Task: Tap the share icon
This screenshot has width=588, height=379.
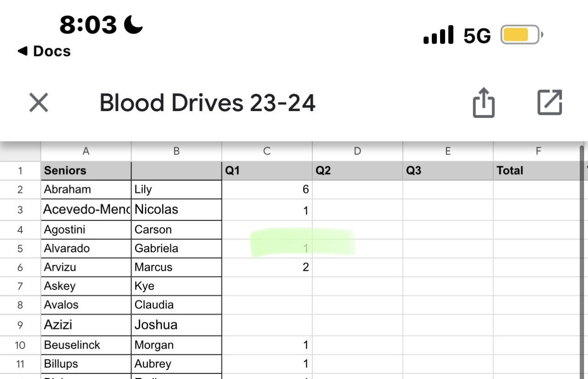Action: coord(484,102)
